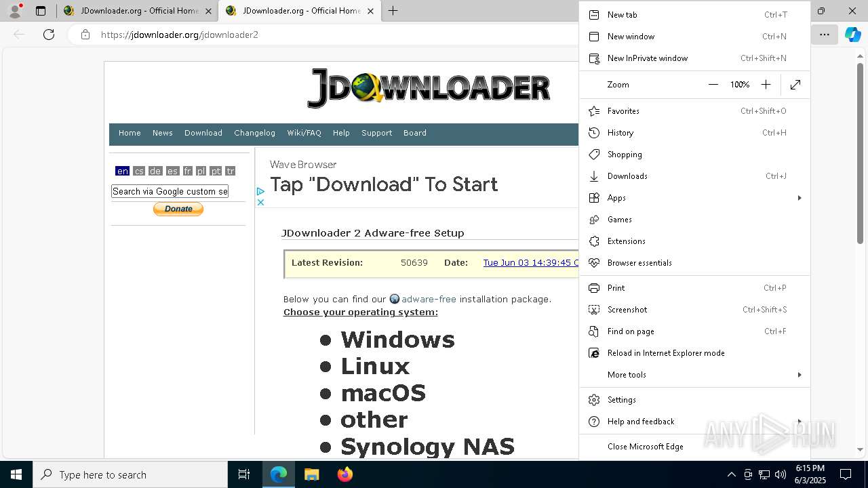Reload in Internet Explorer mode
This screenshot has height=488, width=868.
pos(694,353)
